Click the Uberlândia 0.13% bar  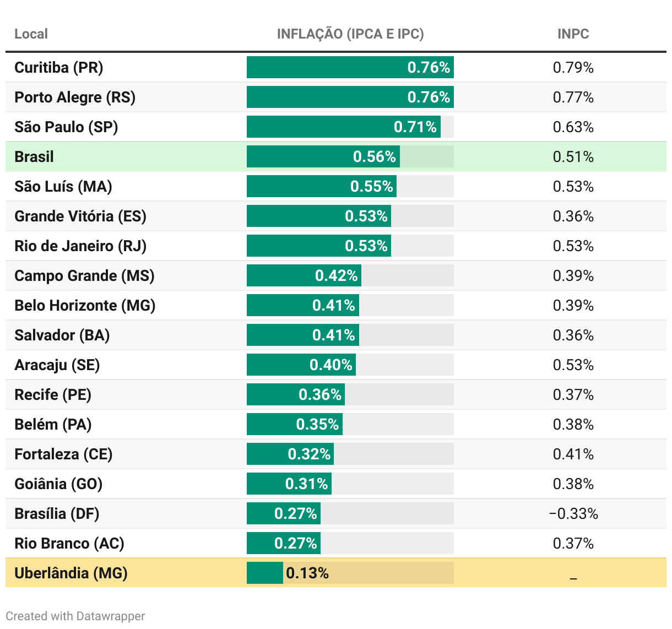[265, 573]
